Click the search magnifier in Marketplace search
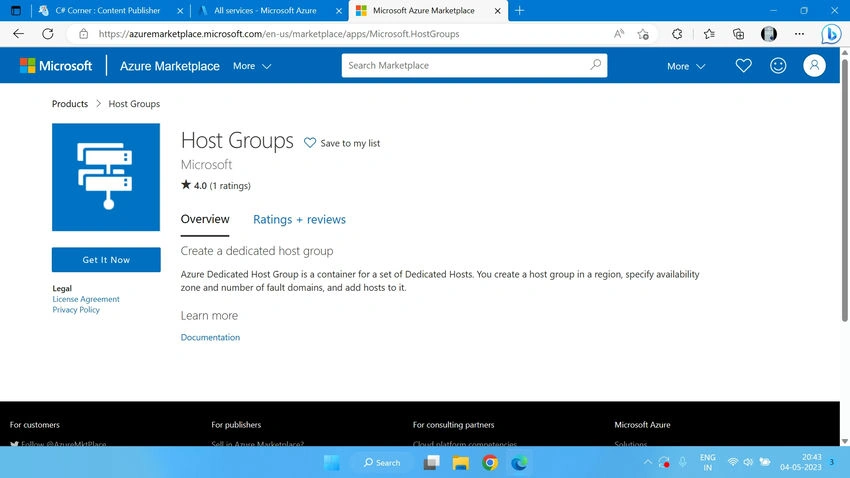This screenshot has height=478, width=850. 595,65
